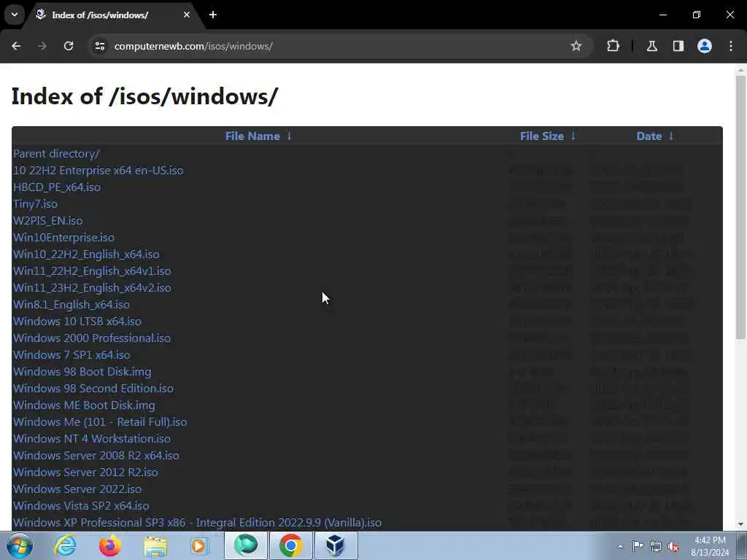747x560 pixels.
Task: Switch to Google Chrome in the taskbar
Action: coord(290,545)
